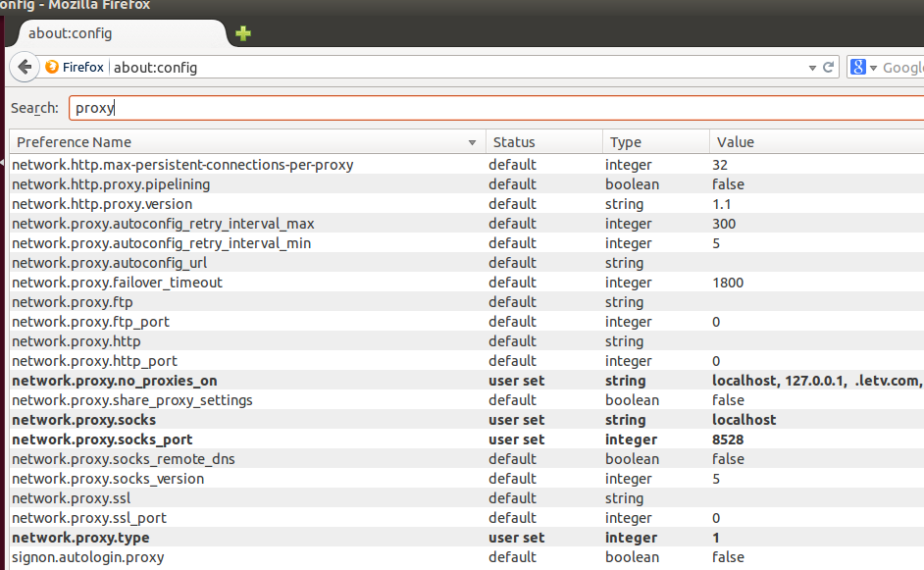Click value 8528 of socks_port
Screen dimensions: 924x570
point(728,440)
